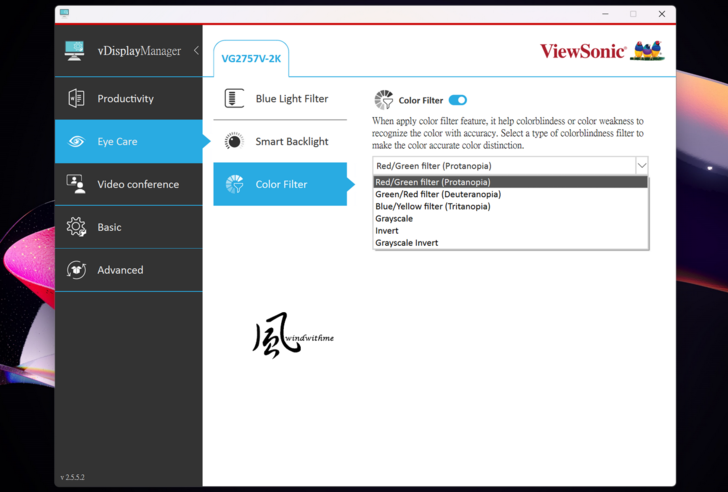Click the Color Filter heading icon
Image resolution: width=728 pixels, height=492 pixels.
point(384,100)
